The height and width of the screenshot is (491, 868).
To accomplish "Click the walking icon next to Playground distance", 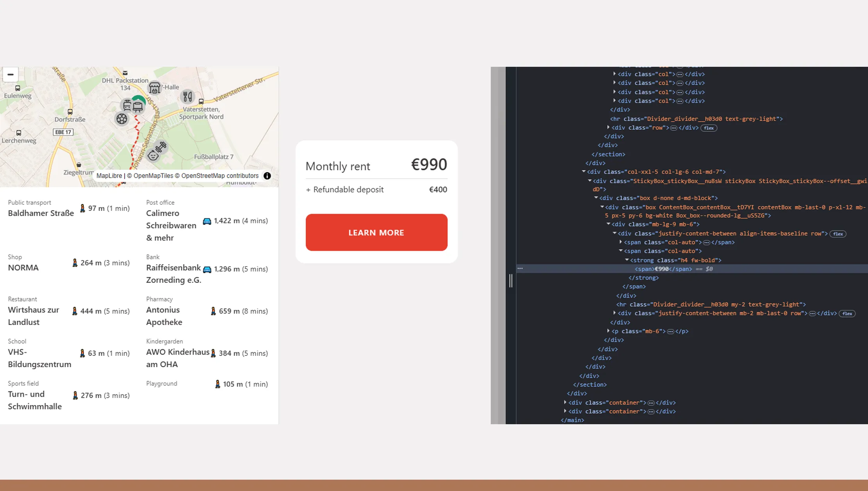I will pyautogui.click(x=217, y=384).
